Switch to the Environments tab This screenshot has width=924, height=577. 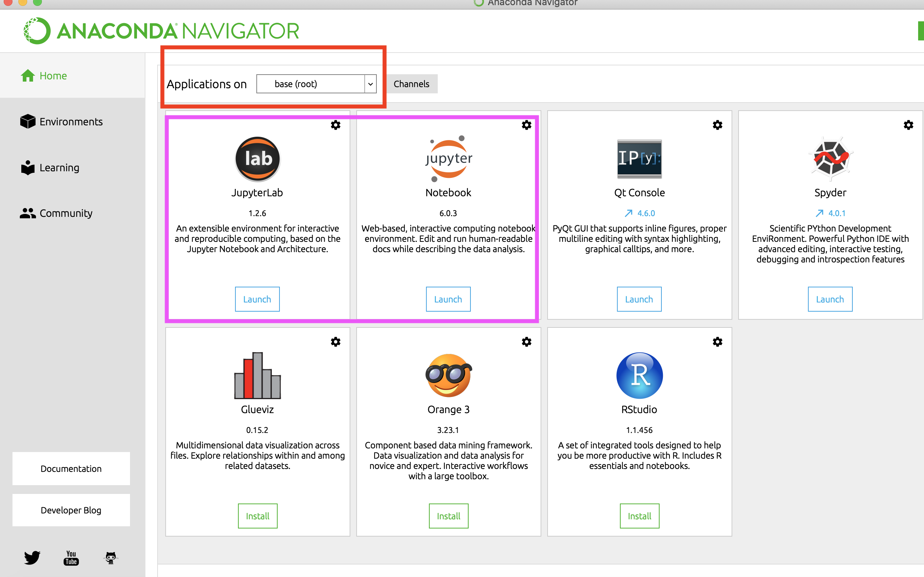71,122
